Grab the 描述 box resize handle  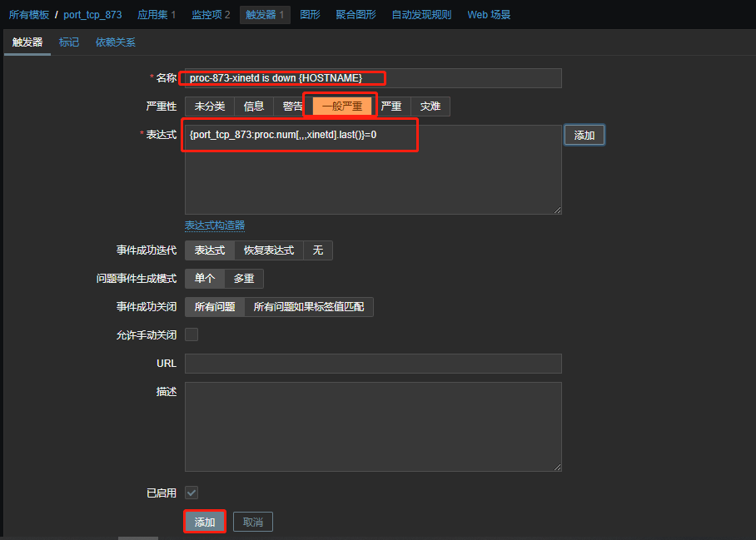[x=557, y=468]
